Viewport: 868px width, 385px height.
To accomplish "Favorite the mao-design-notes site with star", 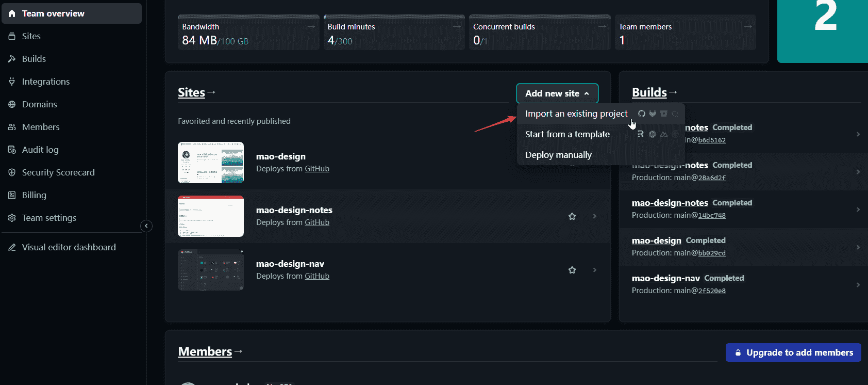I will (x=572, y=216).
